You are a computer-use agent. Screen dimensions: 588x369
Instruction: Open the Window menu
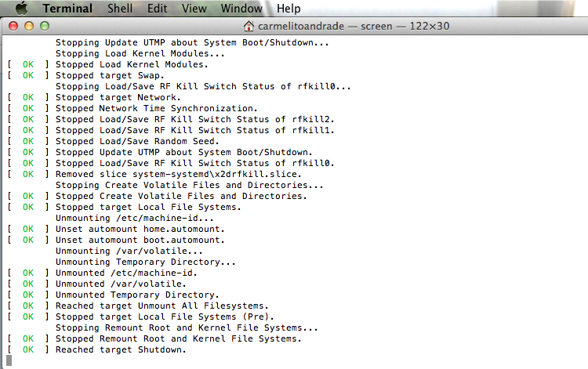(x=241, y=9)
